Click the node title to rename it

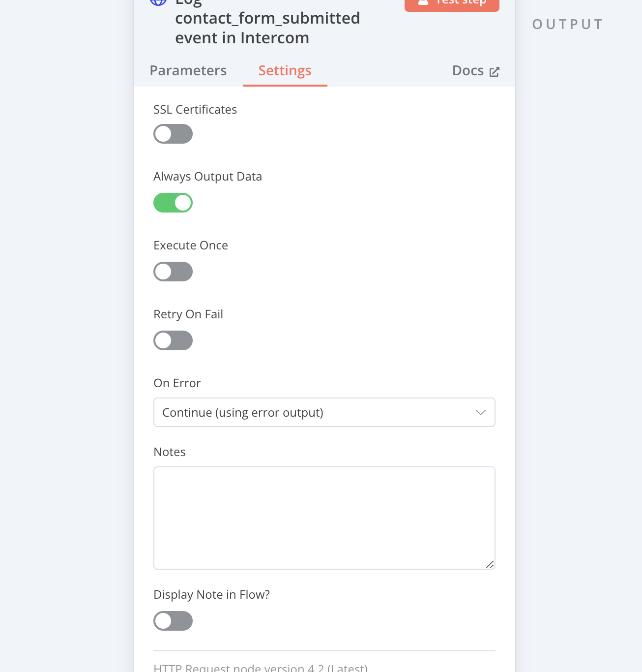(267, 28)
